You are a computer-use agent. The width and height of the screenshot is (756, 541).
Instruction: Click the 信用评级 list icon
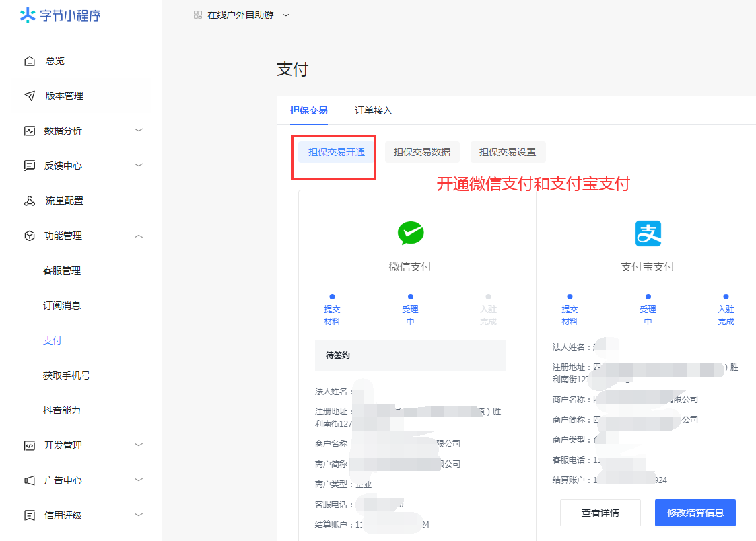point(30,515)
